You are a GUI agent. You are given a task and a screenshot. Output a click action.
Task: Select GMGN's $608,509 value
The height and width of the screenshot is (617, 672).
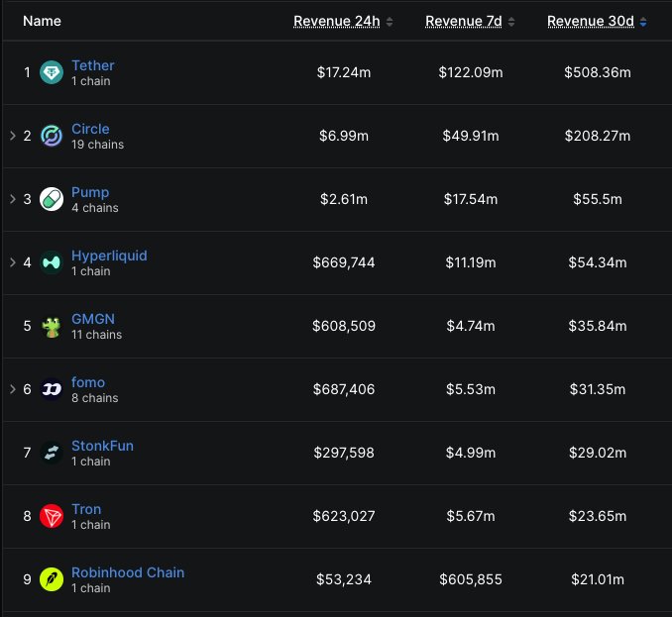[344, 326]
